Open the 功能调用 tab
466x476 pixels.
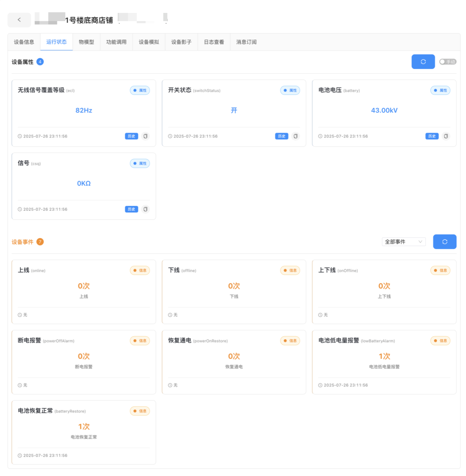[x=116, y=42]
